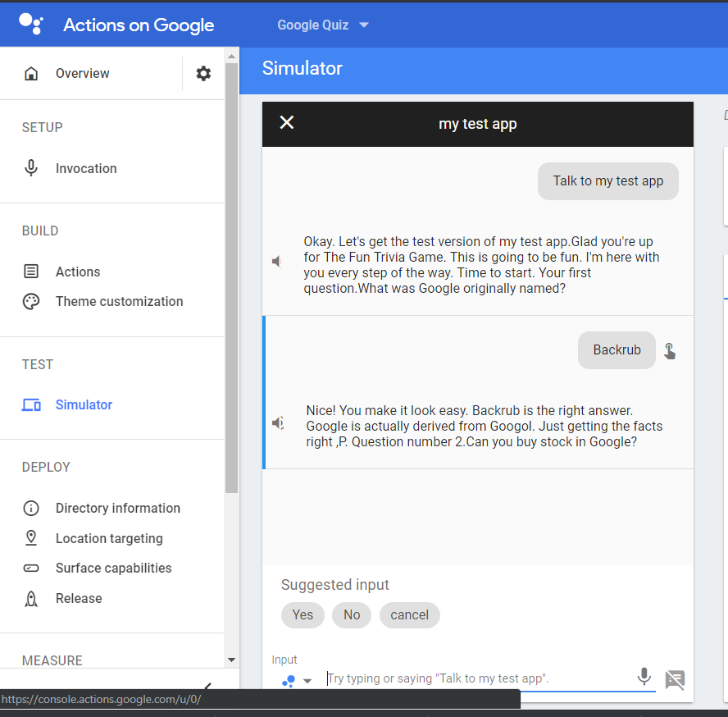Click the SETUP section label
728x717 pixels.
pos(43,127)
